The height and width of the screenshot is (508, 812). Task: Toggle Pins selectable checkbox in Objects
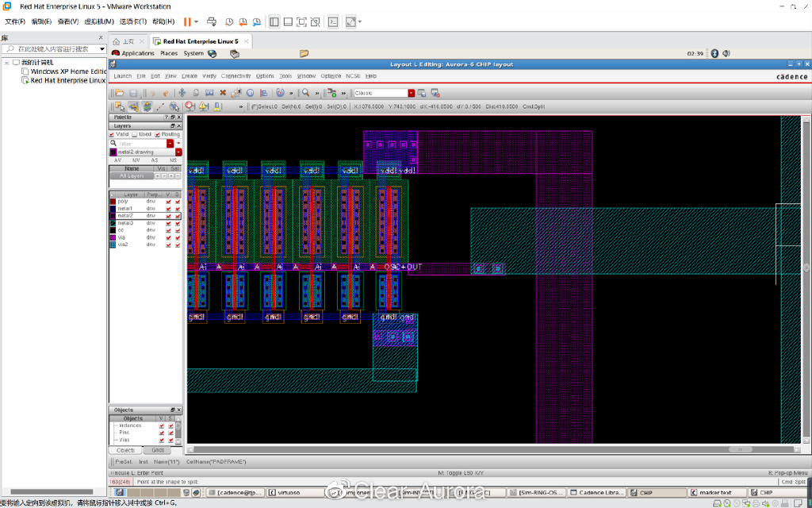(171, 433)
